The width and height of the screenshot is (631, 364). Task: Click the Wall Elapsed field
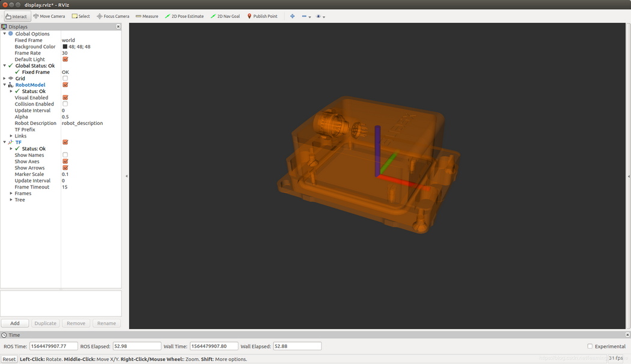(297, 347)
